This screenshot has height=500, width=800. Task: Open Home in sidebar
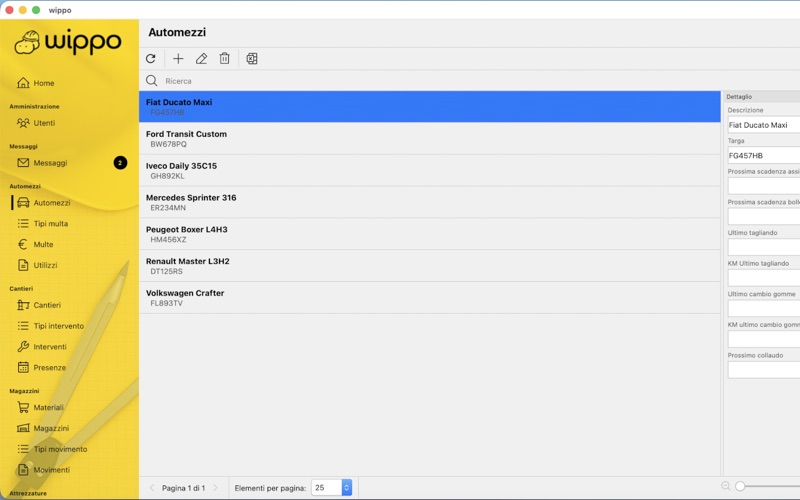point(43,83)
